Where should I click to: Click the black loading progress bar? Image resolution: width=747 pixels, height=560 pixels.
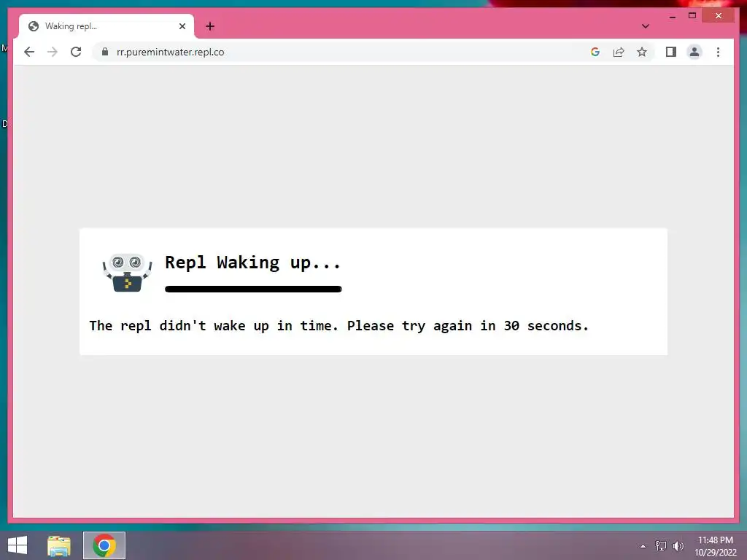[253, 289]
